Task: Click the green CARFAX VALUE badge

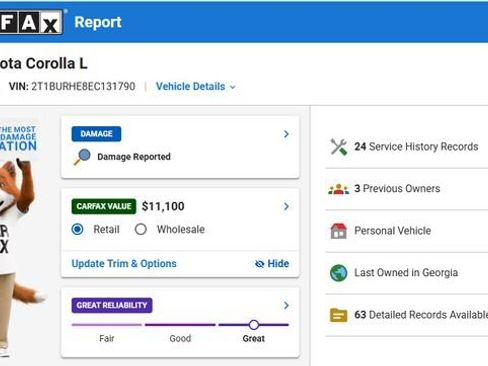Action: (104, 206)
